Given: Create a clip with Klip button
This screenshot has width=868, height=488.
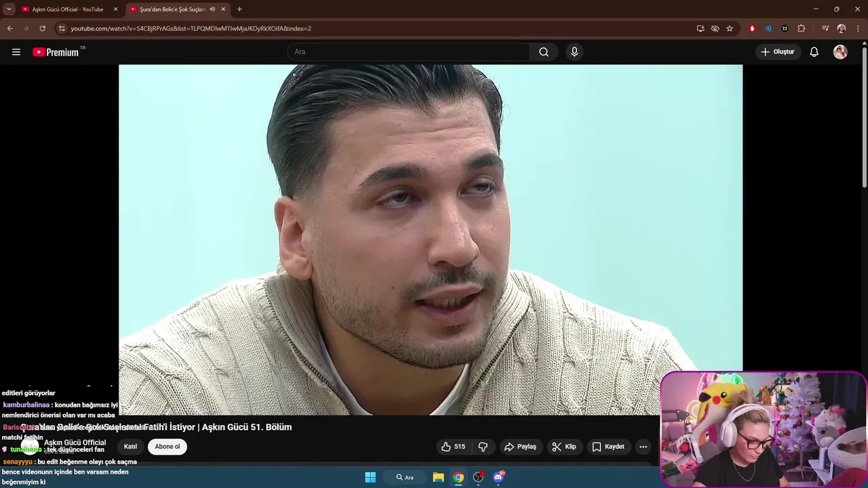Looking at the screenshot, I should tap(564, 447).
